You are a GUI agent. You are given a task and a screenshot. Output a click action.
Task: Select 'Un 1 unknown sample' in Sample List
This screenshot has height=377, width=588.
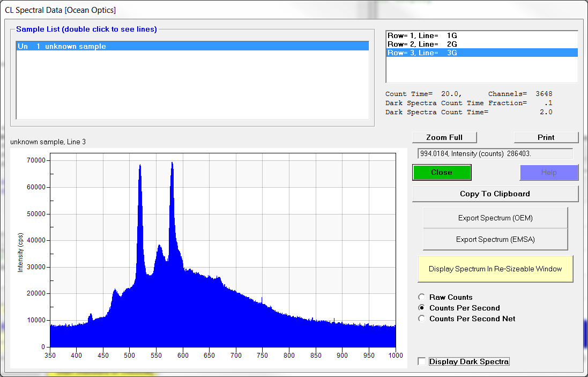192,47
